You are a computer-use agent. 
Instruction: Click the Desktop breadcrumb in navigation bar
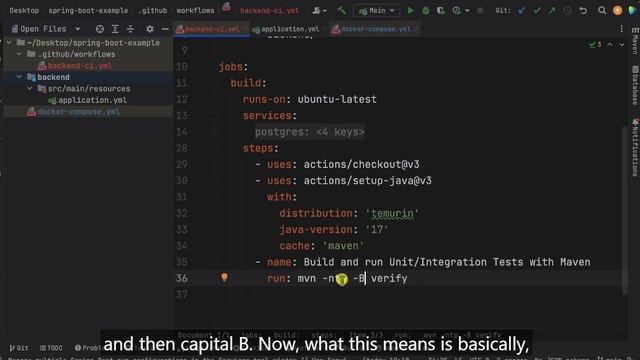[x=24, y=11]
